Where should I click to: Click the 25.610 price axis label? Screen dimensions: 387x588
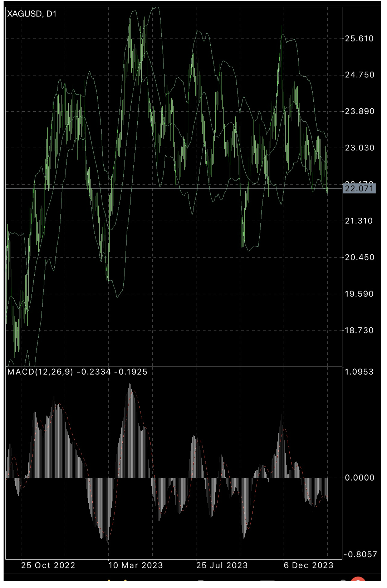click(x=359, y=39)
